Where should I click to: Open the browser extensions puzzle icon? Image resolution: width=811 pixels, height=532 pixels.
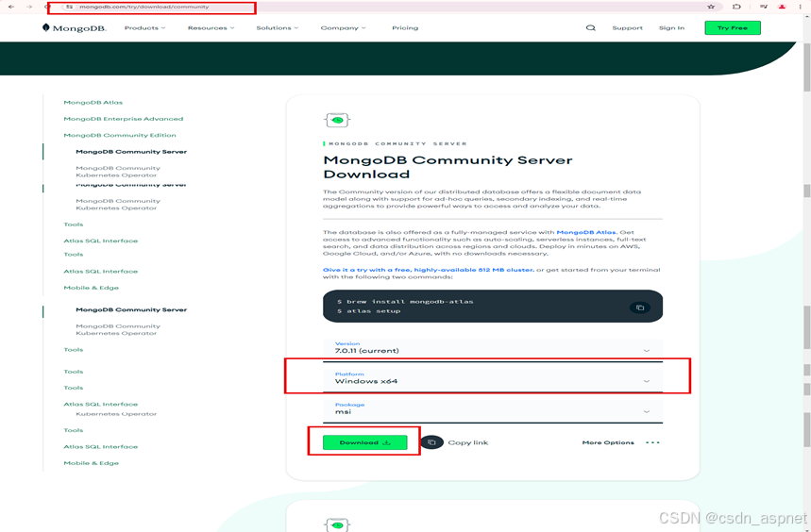tap(737, 7)
